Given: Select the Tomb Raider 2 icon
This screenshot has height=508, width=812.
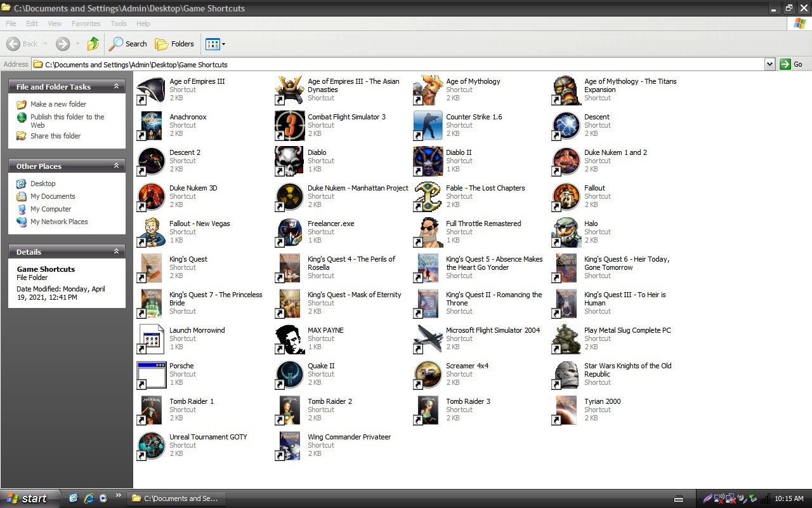Looking at the screenshot, I should [x=289, y=410].
